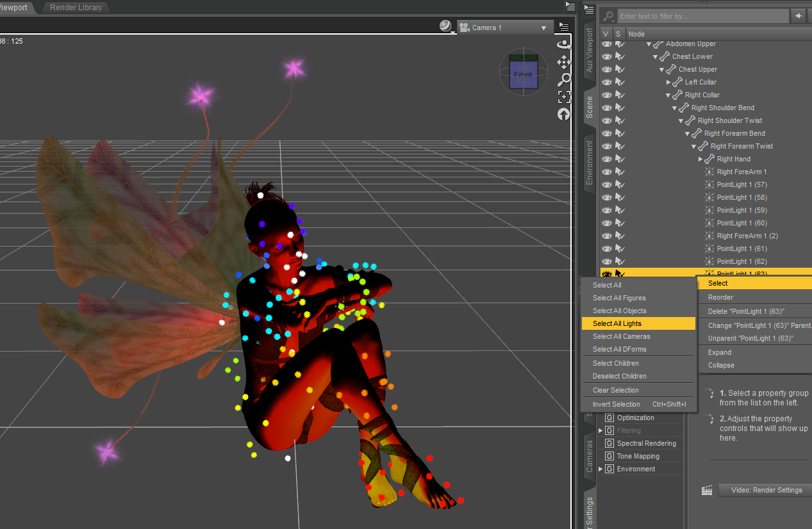Open the Camera 1 view dropdown
Viewport: 812px width, 529px height.
505,28
